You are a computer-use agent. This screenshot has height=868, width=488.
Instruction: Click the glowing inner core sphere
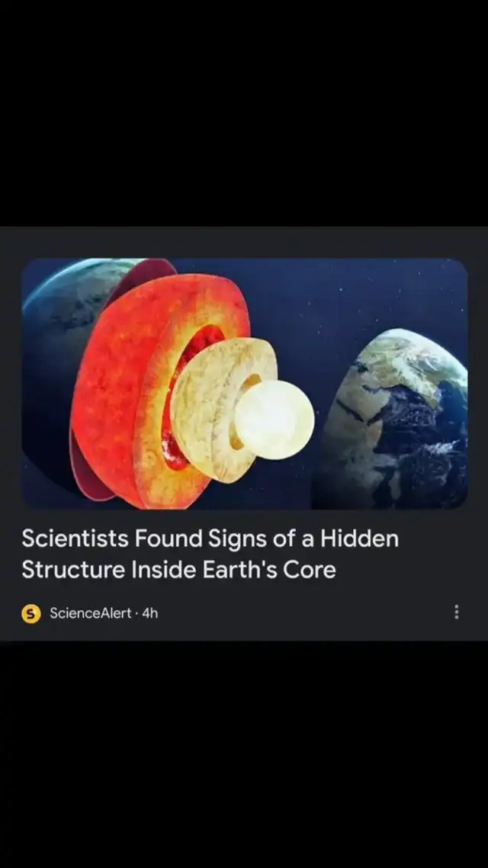click(x=275, y=420)
